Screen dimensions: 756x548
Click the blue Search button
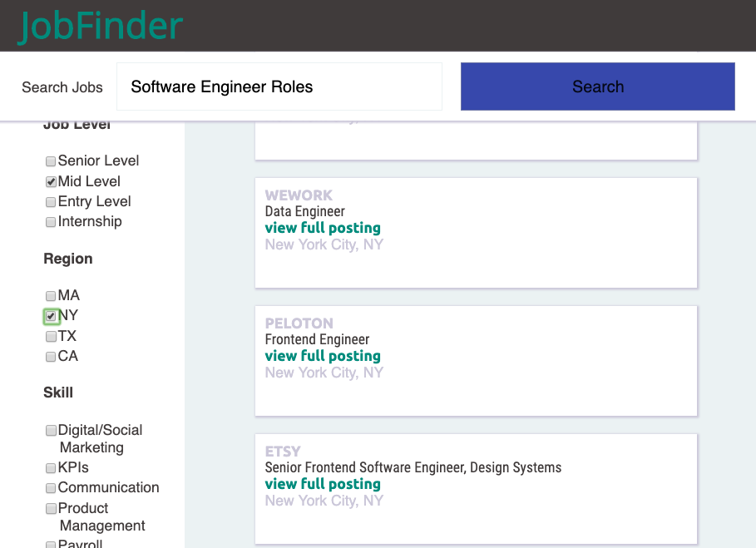[x=598, y=86]
